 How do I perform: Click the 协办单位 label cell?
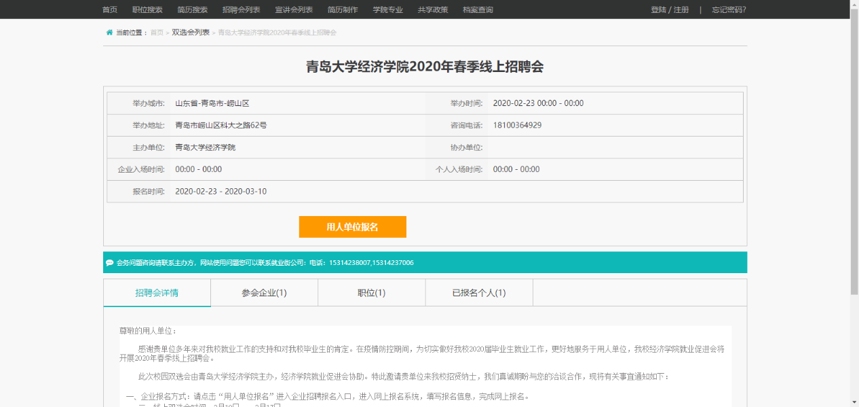457,147
